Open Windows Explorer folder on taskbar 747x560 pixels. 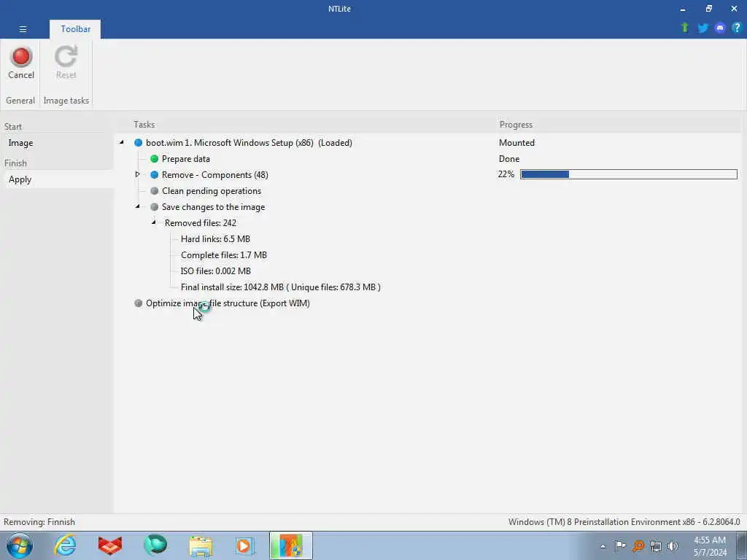[201, 546]
